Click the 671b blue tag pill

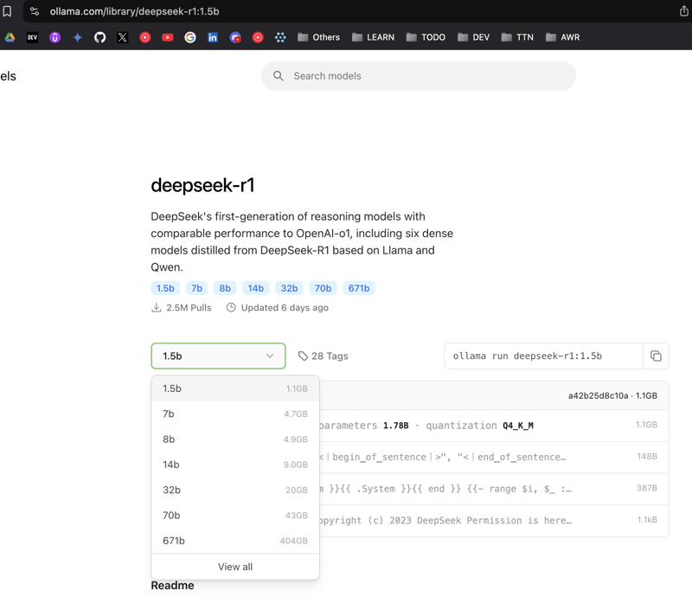(x=359, y=288)
